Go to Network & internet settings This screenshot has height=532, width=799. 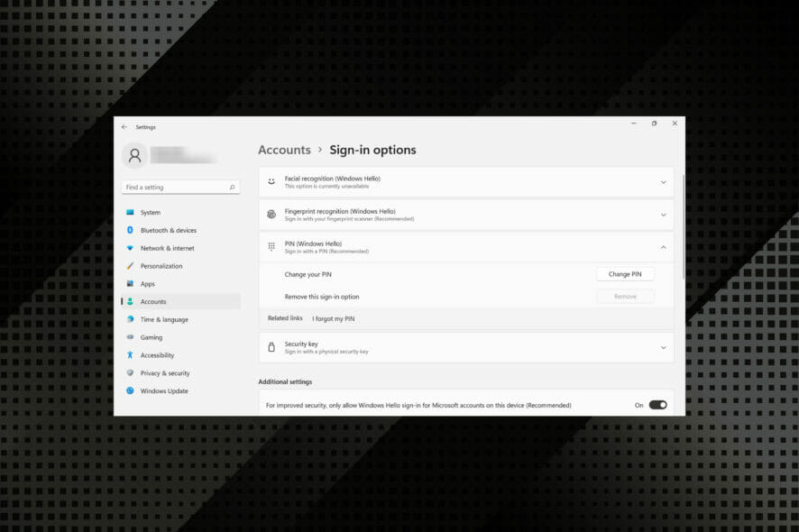tap(181, 248)
